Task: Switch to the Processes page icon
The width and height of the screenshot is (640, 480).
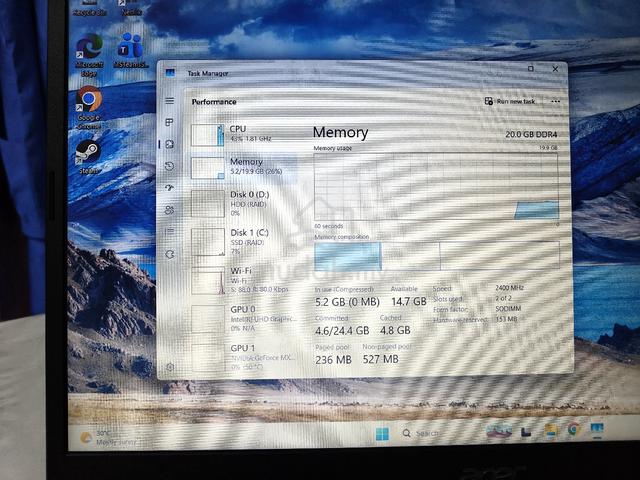Action: point(169,122)
